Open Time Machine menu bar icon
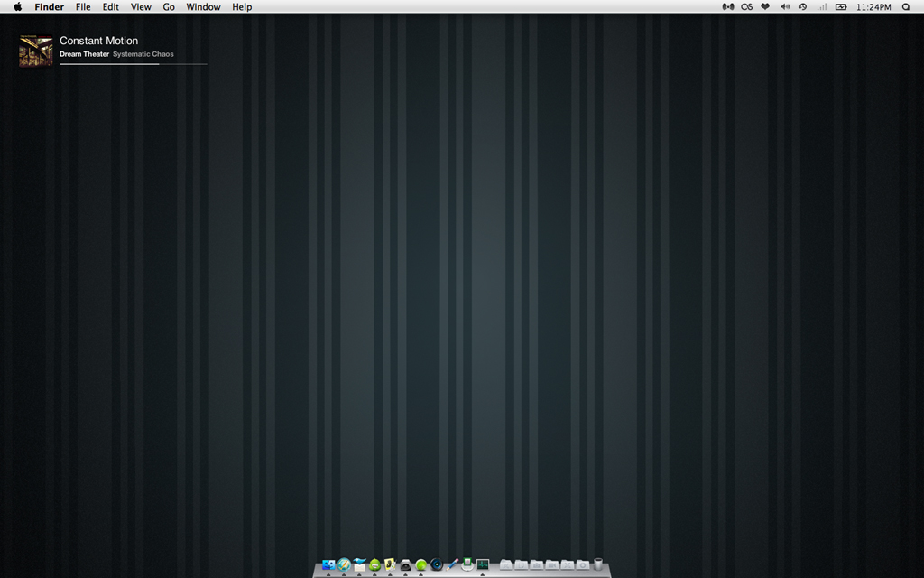The image size is (924, 578). click(802, 7)
